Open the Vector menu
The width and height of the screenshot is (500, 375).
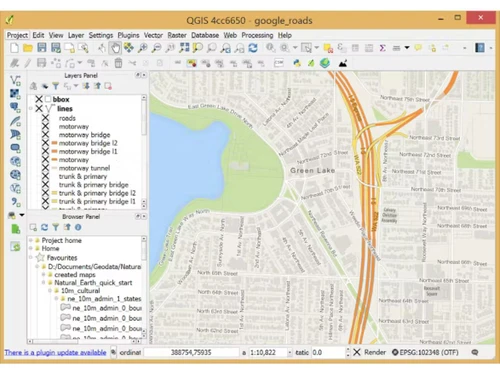coord(153,35)
